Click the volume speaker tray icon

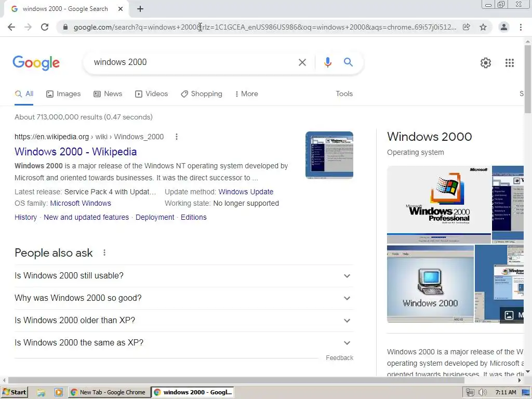(x=482, y=393)
